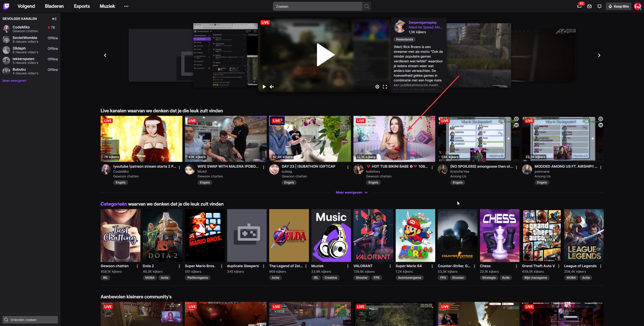This screenshot has width=644, height=326.
Task: Open the three-dot overflow menu in the top nav
Action: (x=126, y=6)
